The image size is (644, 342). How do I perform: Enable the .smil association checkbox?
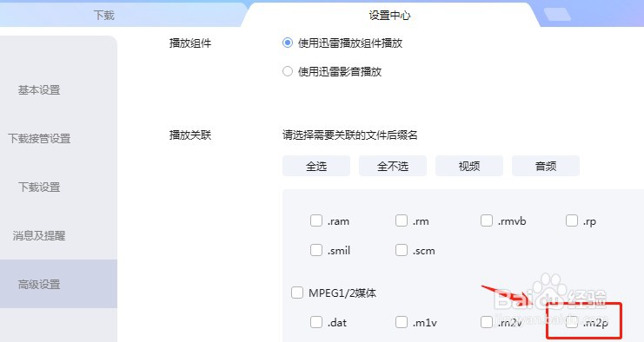tap(316, 250)
